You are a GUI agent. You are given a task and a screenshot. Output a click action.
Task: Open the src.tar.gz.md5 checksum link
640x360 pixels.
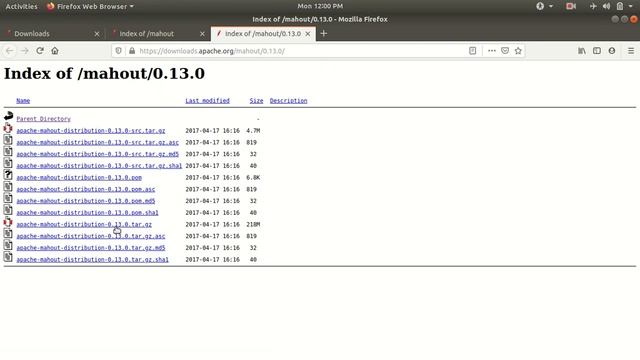click(98, 154)
